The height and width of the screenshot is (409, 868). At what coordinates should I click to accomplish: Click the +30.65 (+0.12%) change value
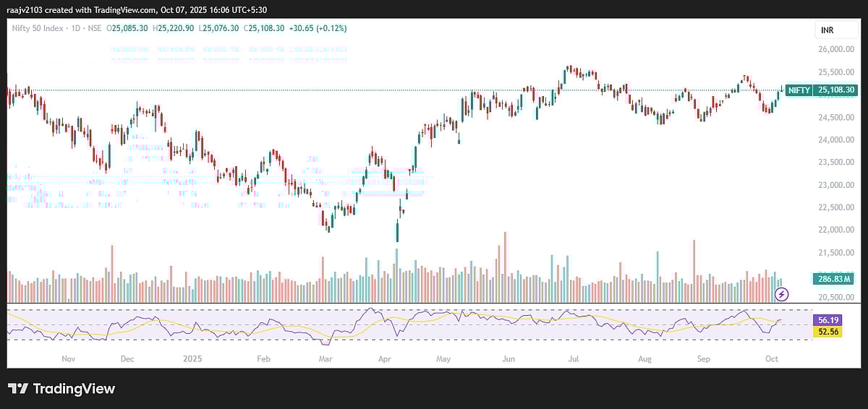tap(317, 28)
